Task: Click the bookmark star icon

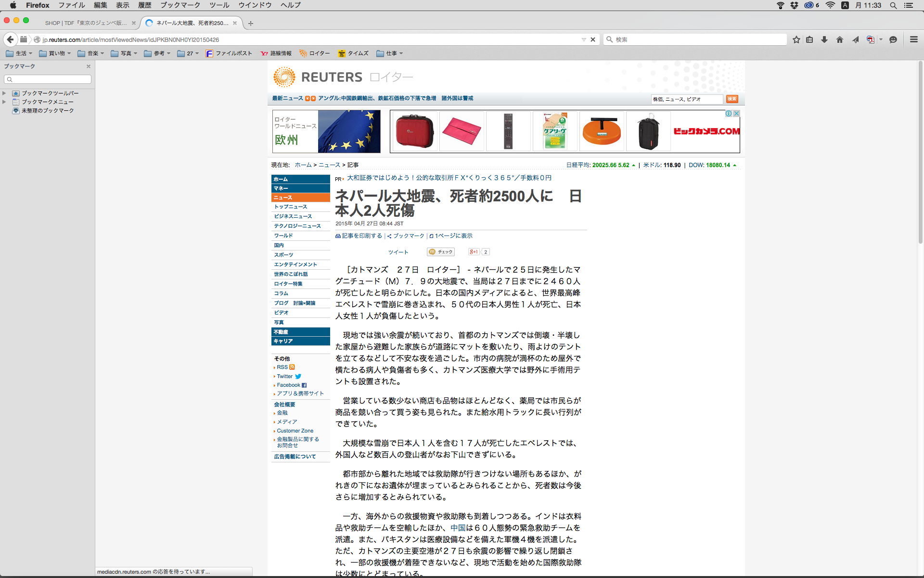Action: click(796, 39)
